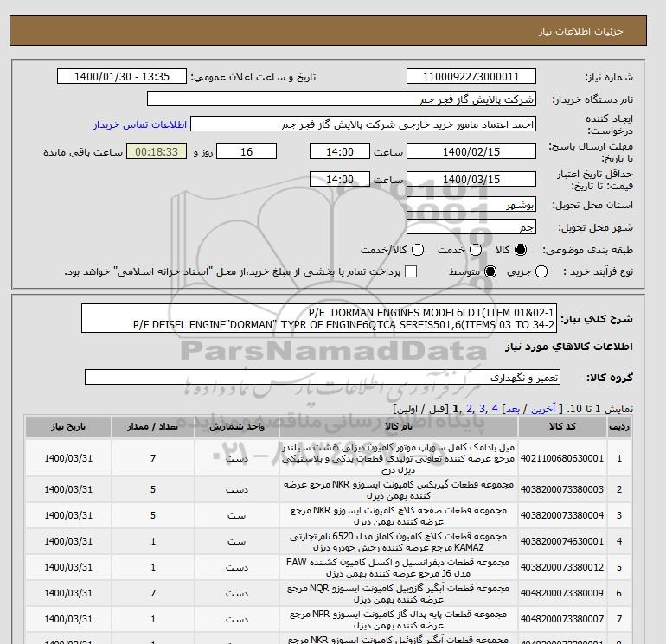Screen dimensions: 666x644
Task: Click the صفحه کلاج ایسوزو NKR item name
Action: (399, 516)
